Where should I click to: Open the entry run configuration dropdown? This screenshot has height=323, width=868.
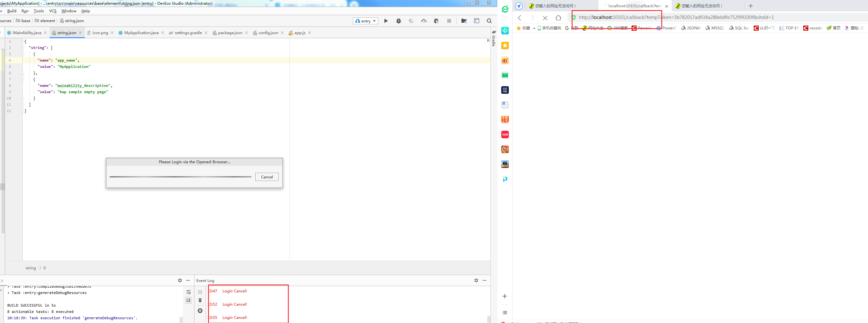pos(365,21)
